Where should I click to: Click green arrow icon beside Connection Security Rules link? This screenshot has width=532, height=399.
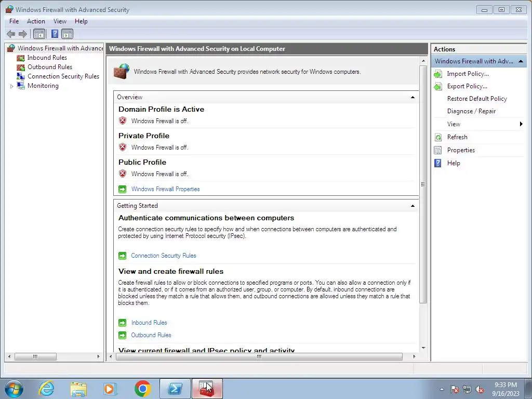123,256
